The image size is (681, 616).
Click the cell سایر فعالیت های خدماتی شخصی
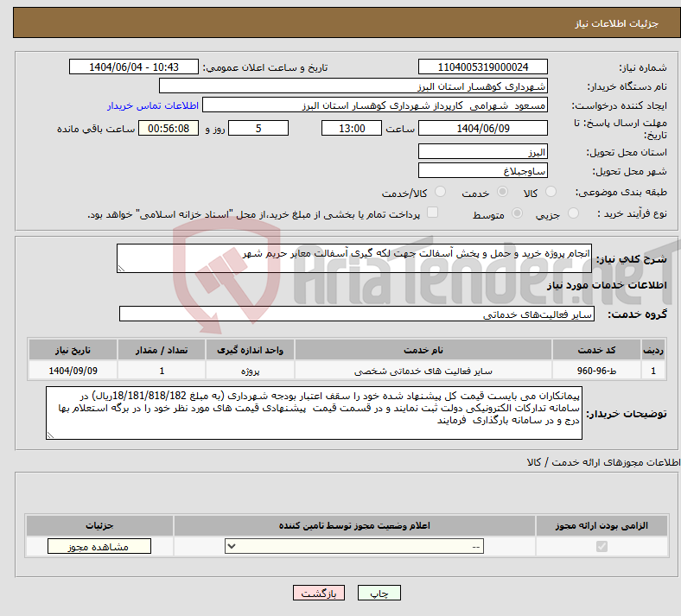(423, 371)
